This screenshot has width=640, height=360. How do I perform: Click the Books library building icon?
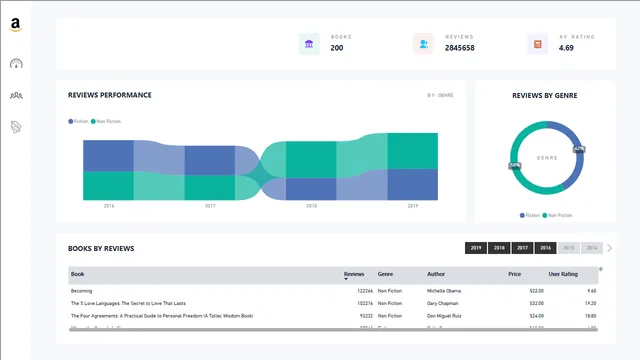click(x=309, y=44)
